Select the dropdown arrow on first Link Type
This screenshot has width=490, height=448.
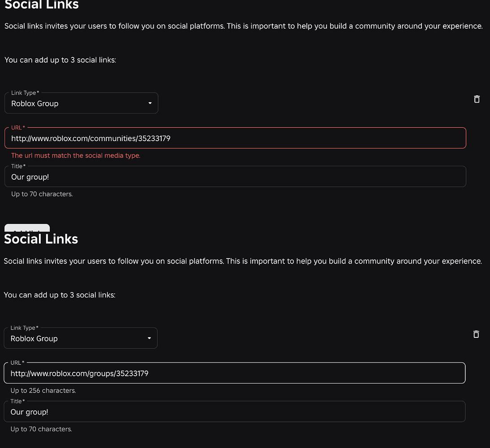(x=150, y=103)
